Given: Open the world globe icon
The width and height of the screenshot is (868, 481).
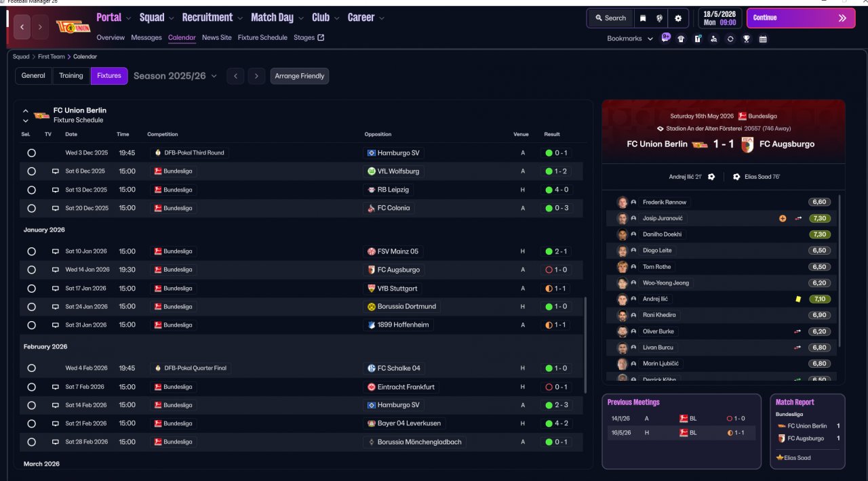Looking at the screenshot, I should pos(660,18).
